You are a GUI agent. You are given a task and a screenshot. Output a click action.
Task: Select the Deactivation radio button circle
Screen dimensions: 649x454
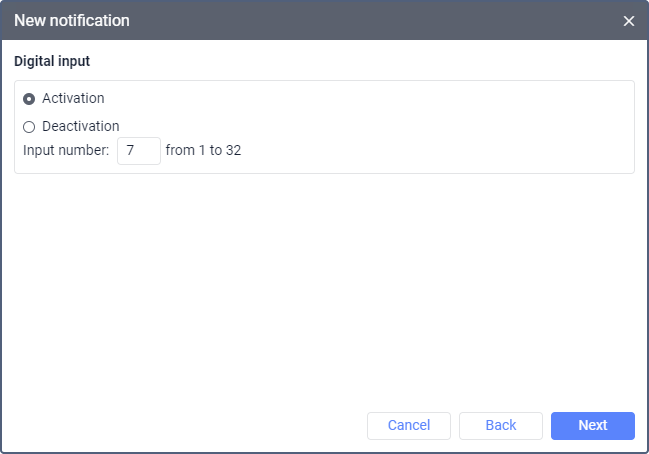coord(29,127)
